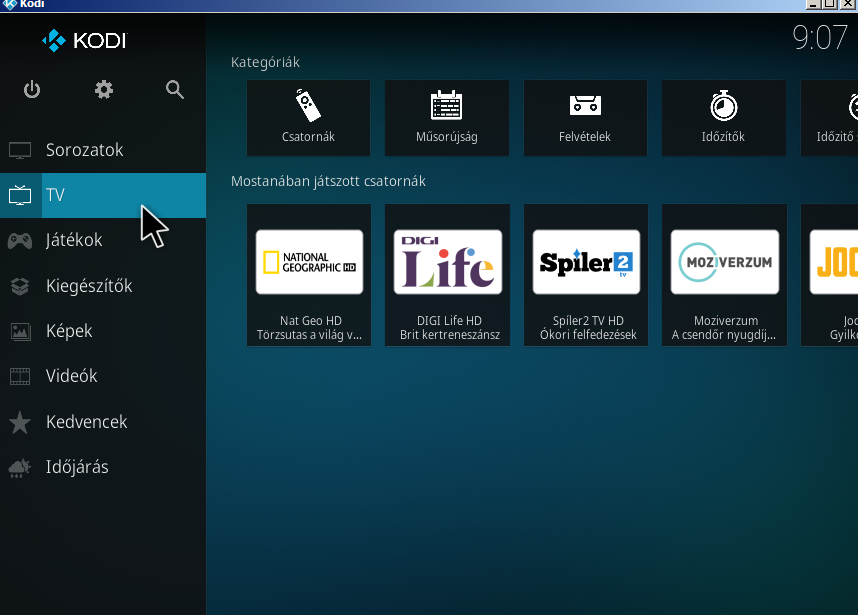Show Időjárás weather section
Screen dimensions: 858x615
103,467
